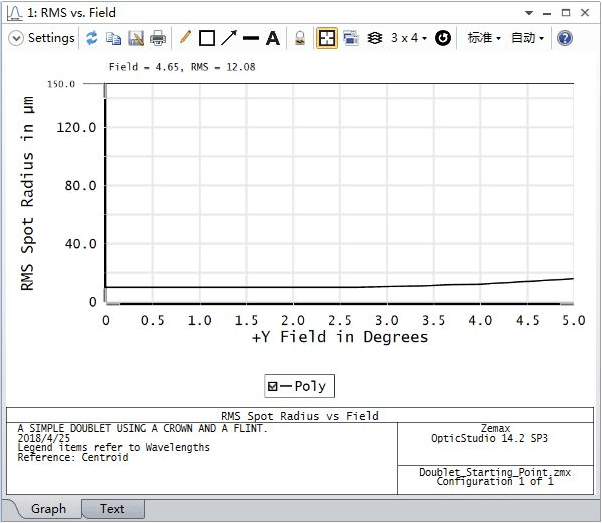This screenshot has height=523, width=602.
Task: Select the arrow drawing tool
Action: pyautogui.click(x=229, y=38)
